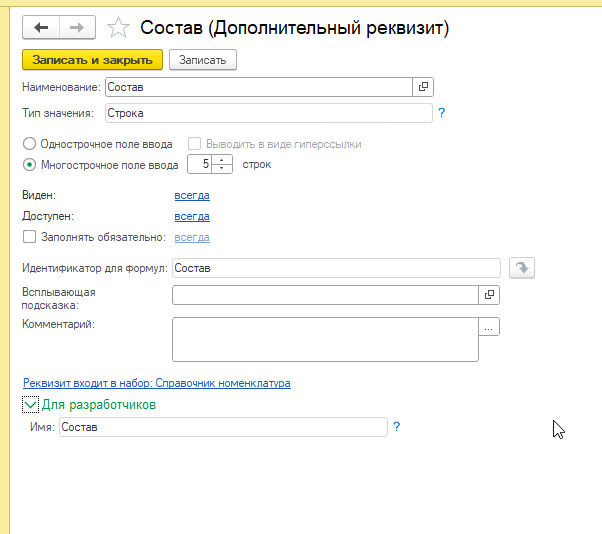
Task: Open Всплывающая подсказка expand icon
Action: (489, 295)
